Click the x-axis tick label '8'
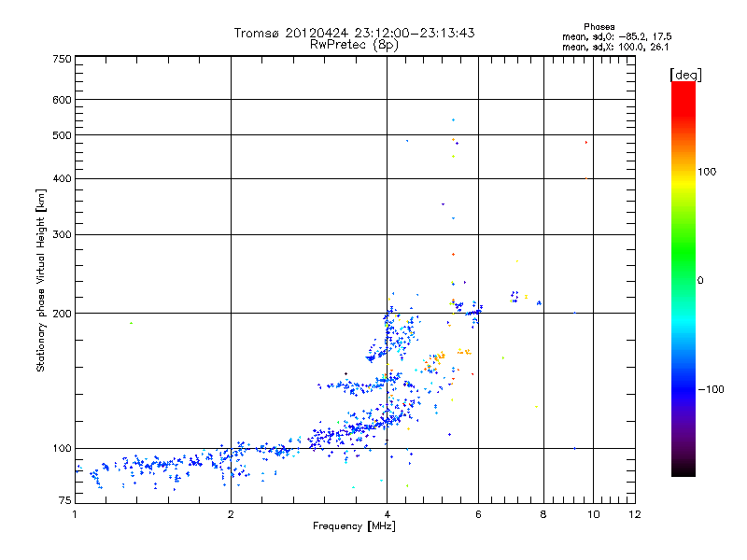Image resolution: width=747 pixels, height=560 pixels. point(543,514)
